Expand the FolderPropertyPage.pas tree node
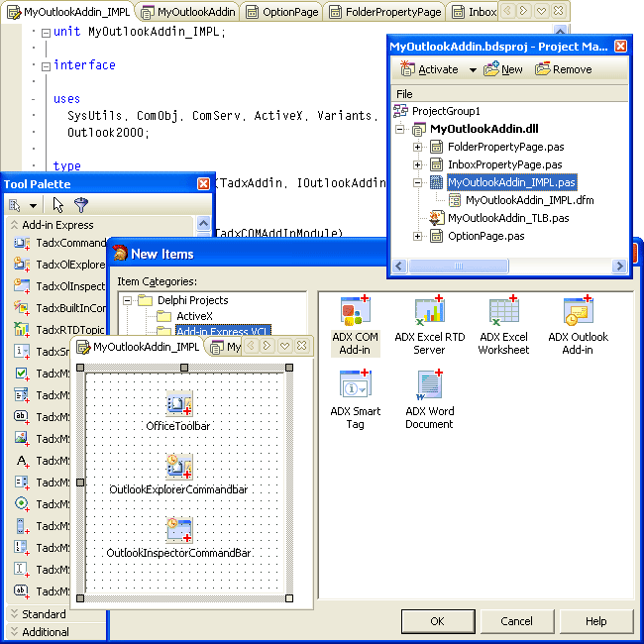644x644 pixels. (x=418, y=147)
